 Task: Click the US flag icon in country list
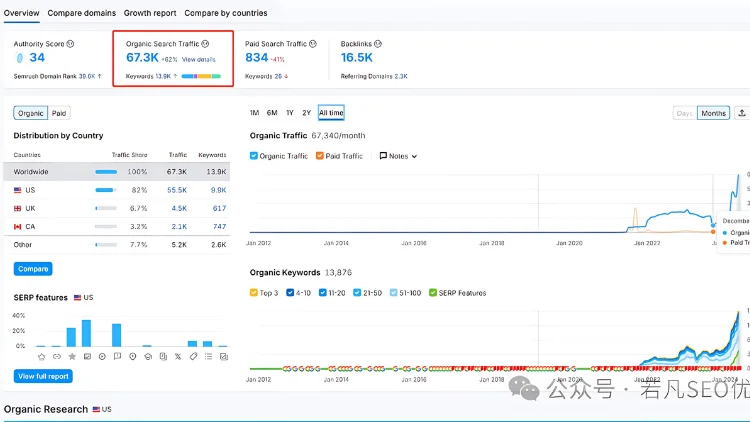(x=18, y=190)
